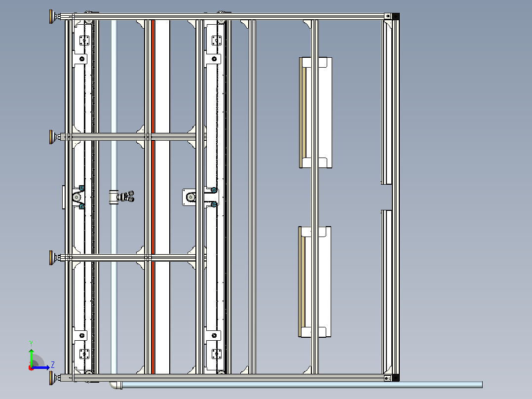
Task: Select the upper white rectangular panel
Action: [317, 113]
